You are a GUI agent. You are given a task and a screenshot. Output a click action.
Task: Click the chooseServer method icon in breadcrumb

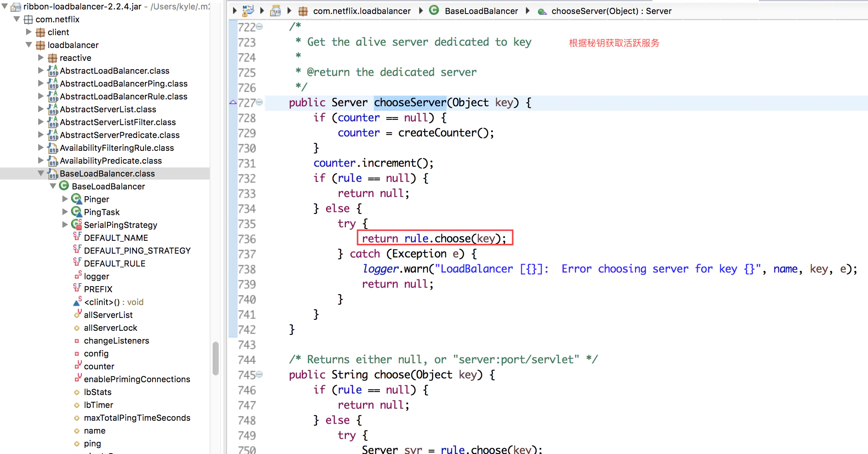click(542, 11)
